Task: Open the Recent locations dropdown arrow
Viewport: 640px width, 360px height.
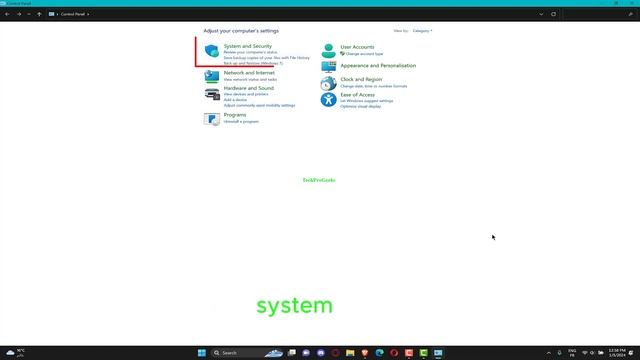Action: 29,14
